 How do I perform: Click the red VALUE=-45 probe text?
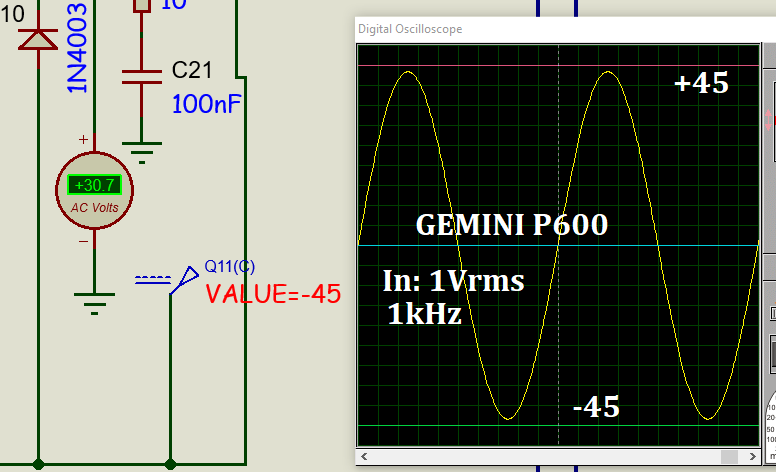pos(273,294)
